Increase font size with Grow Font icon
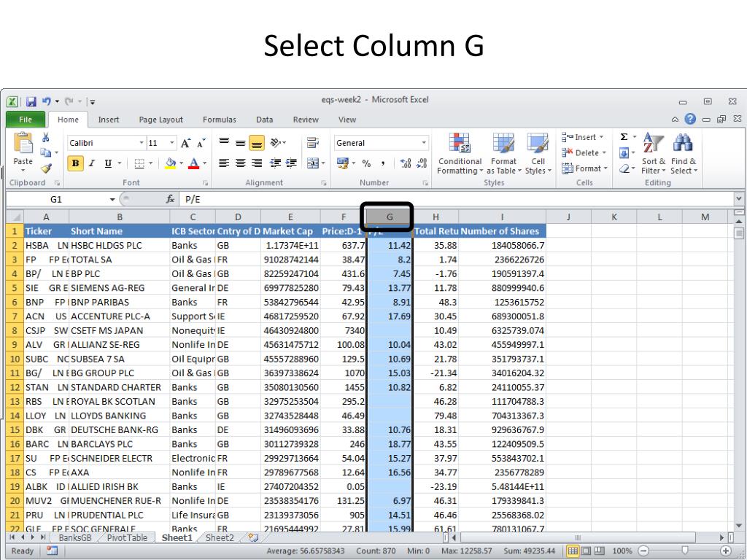The width and height of the screenshot is (747, 560). [x=185, y=143]
